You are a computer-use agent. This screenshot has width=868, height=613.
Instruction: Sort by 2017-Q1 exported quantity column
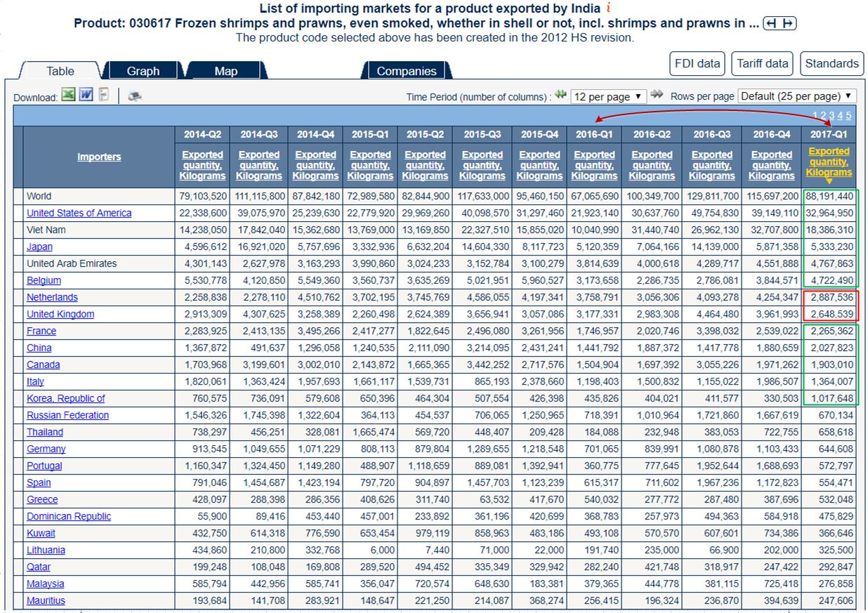click(x=829, y=162)
